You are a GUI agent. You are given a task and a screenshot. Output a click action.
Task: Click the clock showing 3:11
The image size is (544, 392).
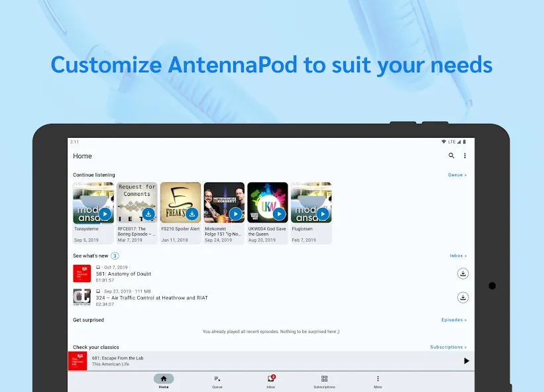[x=74, y=142]
